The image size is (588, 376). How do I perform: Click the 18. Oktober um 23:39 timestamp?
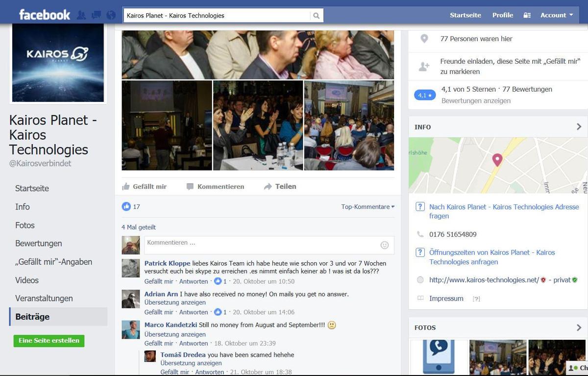tap(245, 343)
